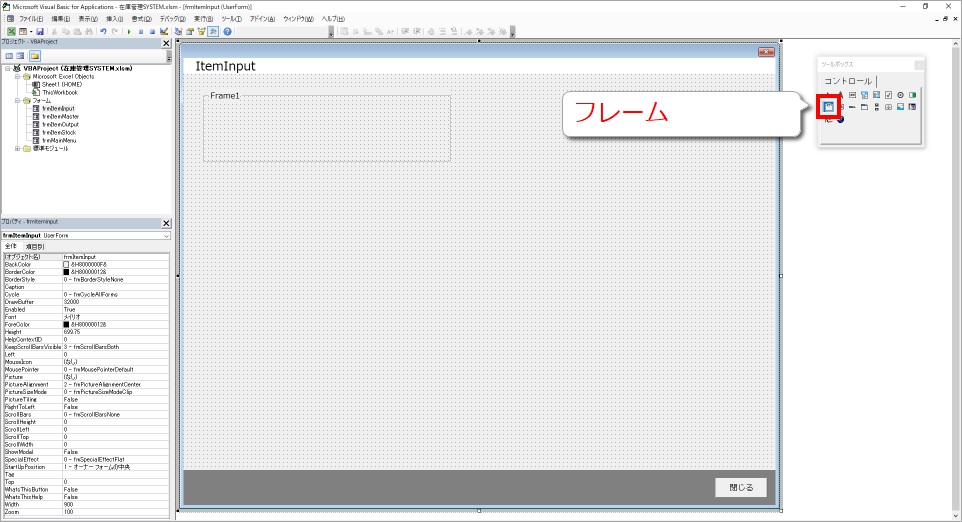Switch to the 全体 properties tab
The width and height of the screenshot is (962, 522).
[11, 247]
